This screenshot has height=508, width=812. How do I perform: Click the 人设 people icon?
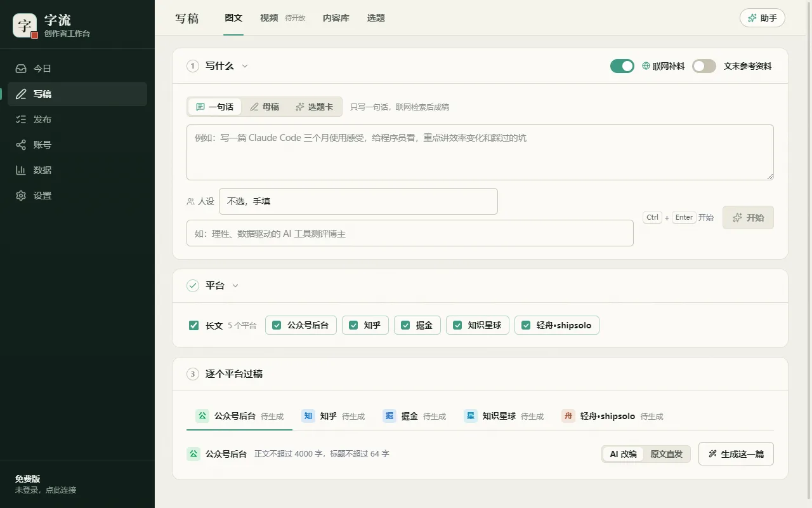click(190, 201)
